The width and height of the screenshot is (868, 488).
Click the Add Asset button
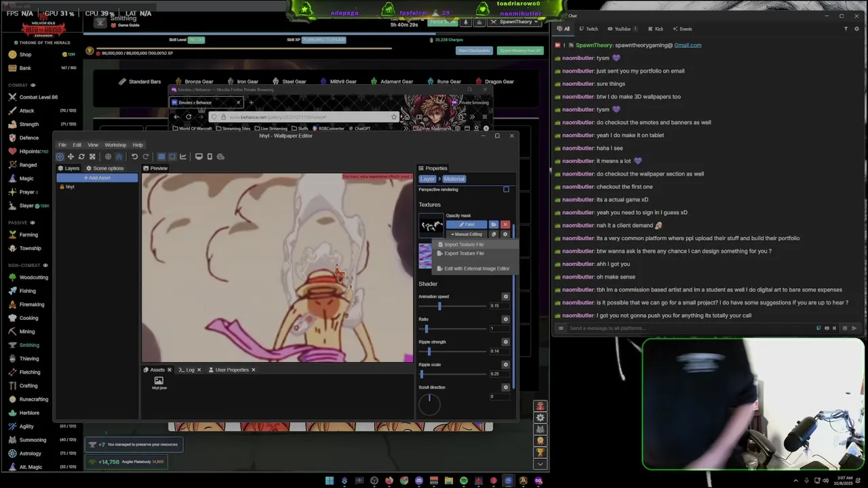point(97,178)
